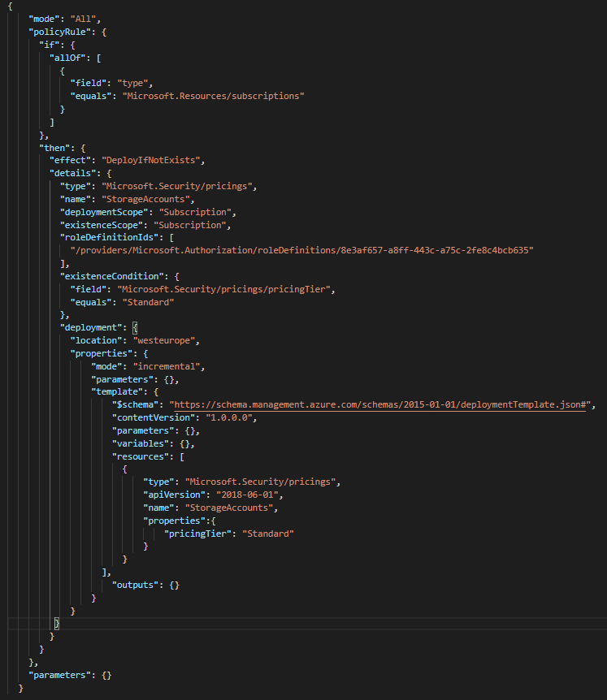Select the "Microsoft.Resources/subscriptions" value
This screenshot has height=700, width=607.
[214, 96]
